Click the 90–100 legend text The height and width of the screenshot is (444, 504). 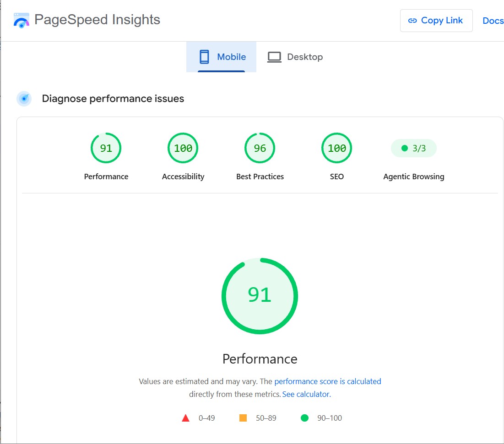click(x=330, y=418)
